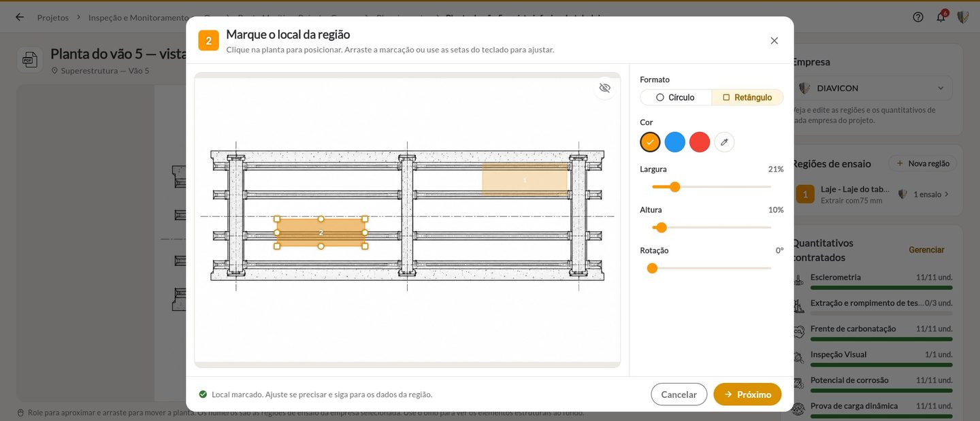Continue with the Próximo button
This screenshot has width=980, height=421.
pyautogui.click(x=747, y=394)
